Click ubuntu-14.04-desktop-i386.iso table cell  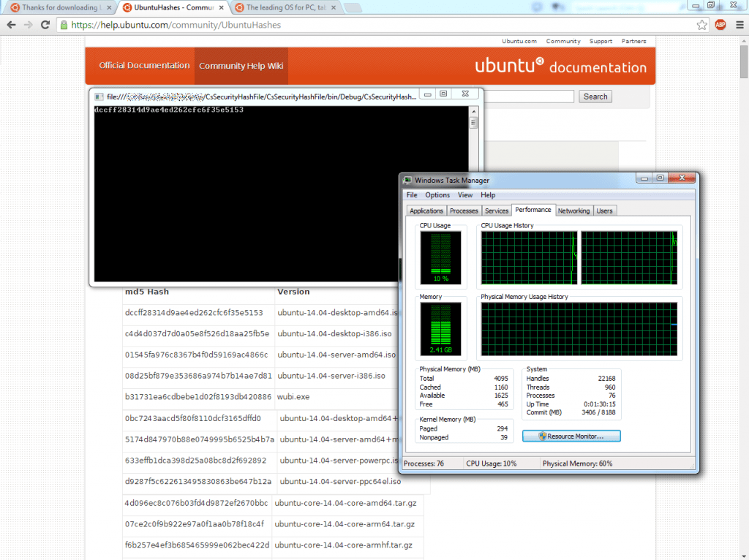tap(334, 333)
